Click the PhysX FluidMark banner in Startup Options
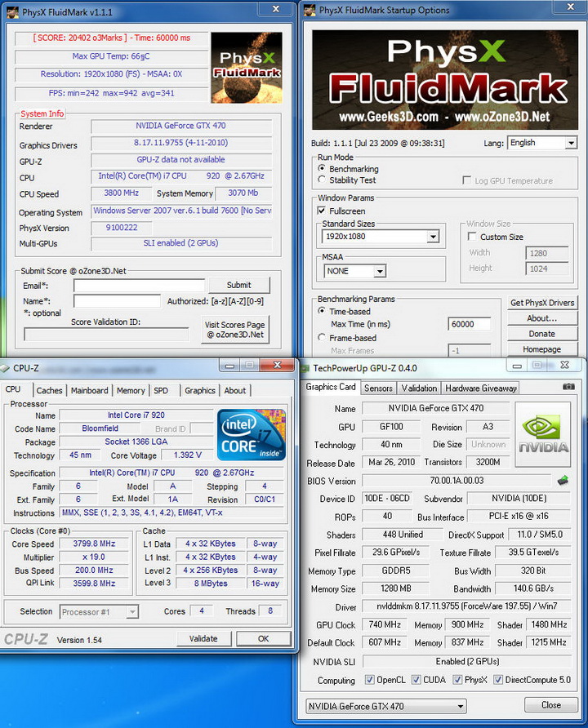The height and width of the screenshot is (728, 588). point(445,80)
